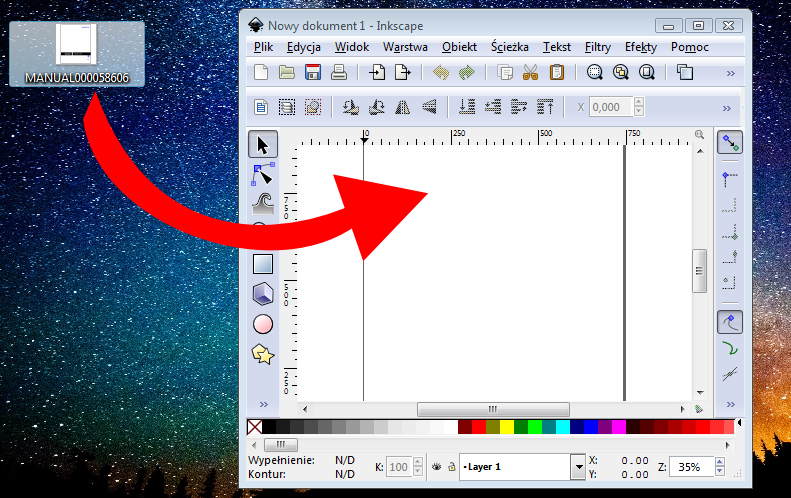Flip selection horizontally

(x=403, y=107)
